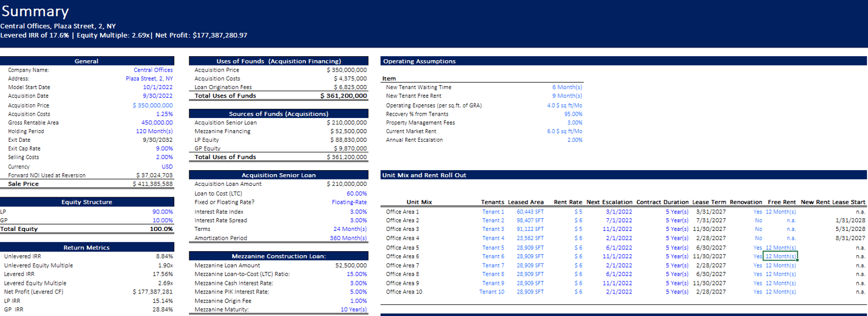Select Office Area 3 Renovation value No
Image resolution: width=868 pixels, height=316 pixels.
(x=759, y=229)
